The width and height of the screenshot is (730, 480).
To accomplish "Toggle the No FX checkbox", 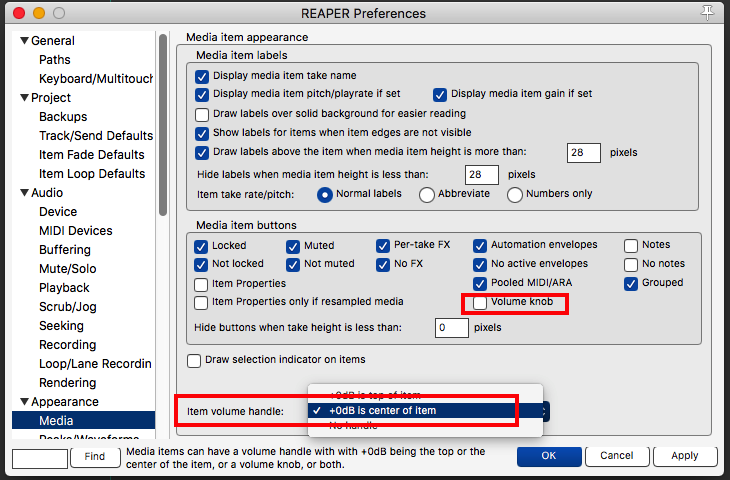I will pos(383,264).
